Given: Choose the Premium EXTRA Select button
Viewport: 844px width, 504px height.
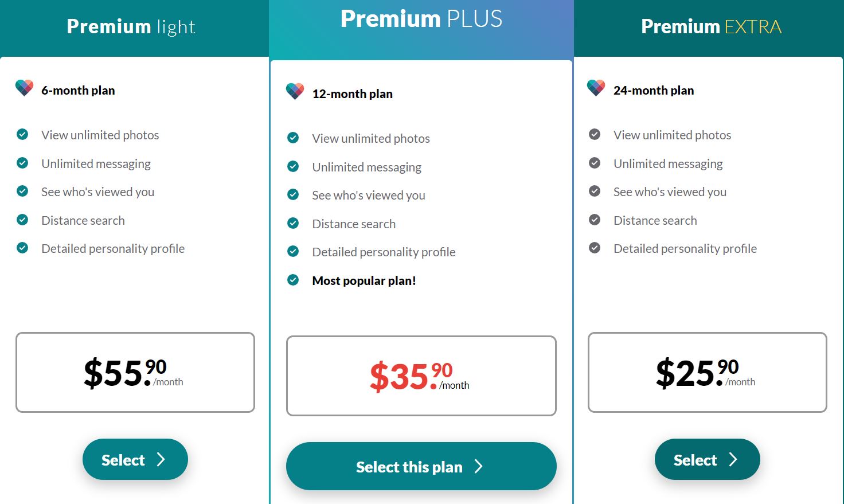Looking at the screenshot, I should [x=707, y=459].
